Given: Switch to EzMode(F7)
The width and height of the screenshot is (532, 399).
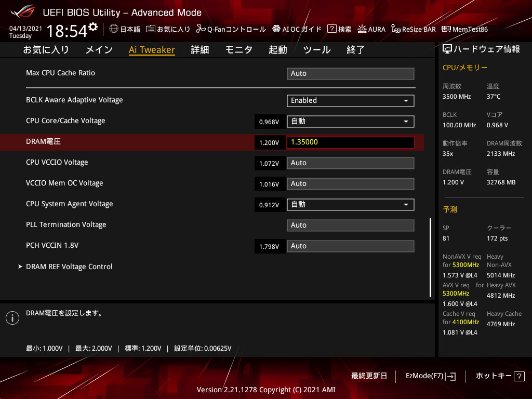Looking at the screenshot, I should pyautogui.click(x=431, y=376).
